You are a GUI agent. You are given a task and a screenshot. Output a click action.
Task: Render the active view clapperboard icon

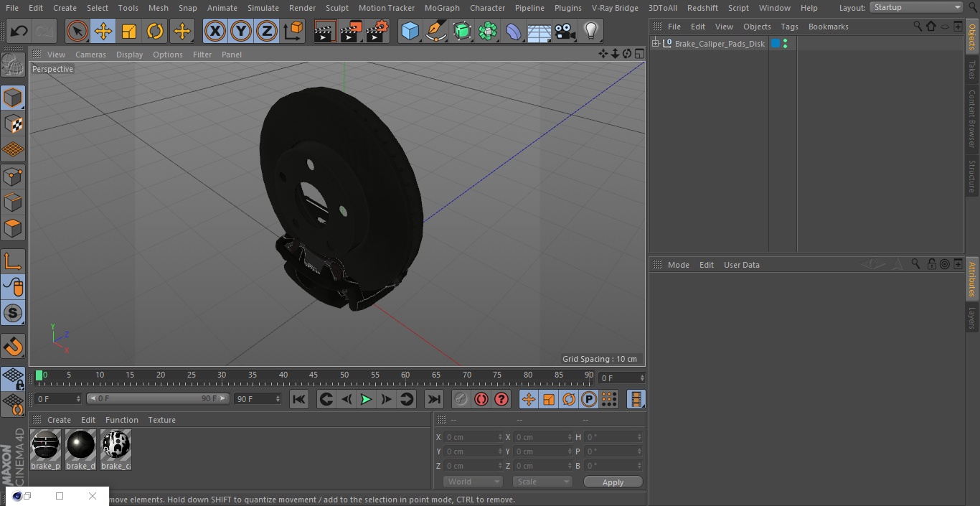[325, 32]
